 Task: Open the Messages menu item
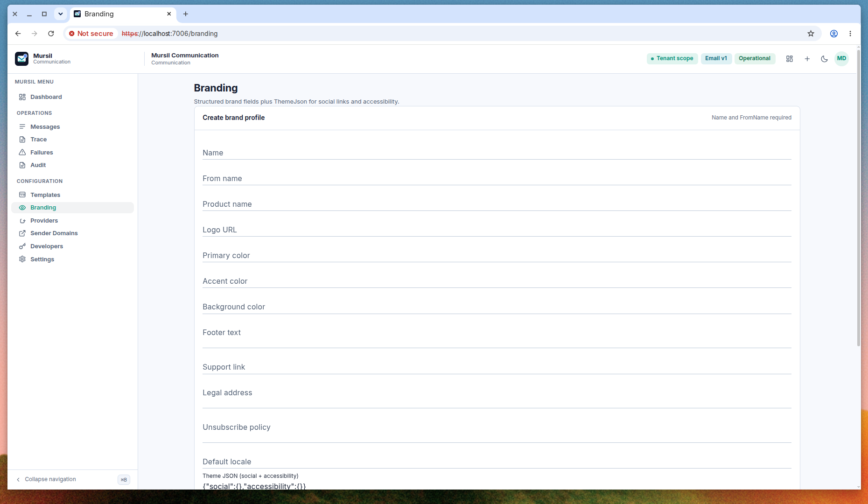click(x=72, y=127)
